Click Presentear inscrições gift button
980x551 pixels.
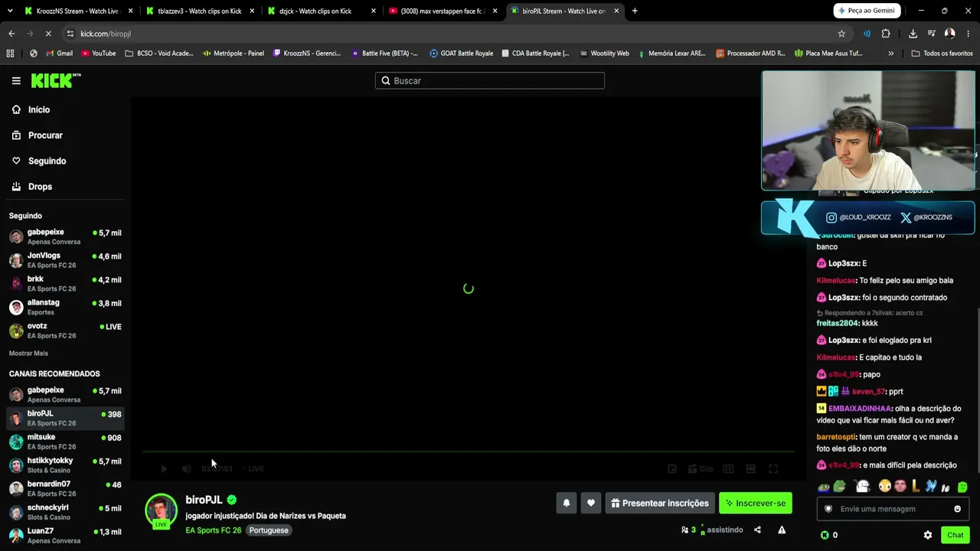pyautogui.click(x=660, y=503)
